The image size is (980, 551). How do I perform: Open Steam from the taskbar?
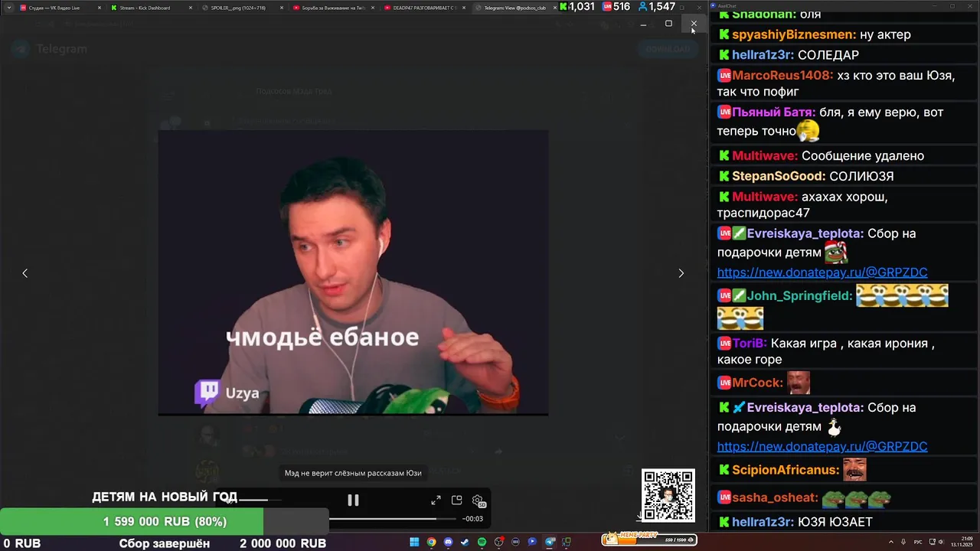(x=465, y=542)
